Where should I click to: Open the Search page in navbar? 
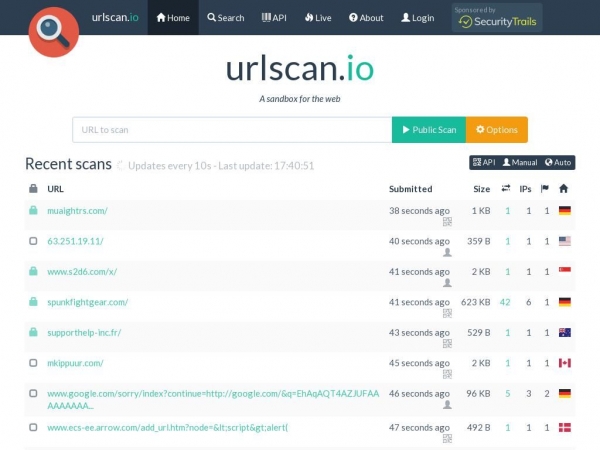point(226,18)
